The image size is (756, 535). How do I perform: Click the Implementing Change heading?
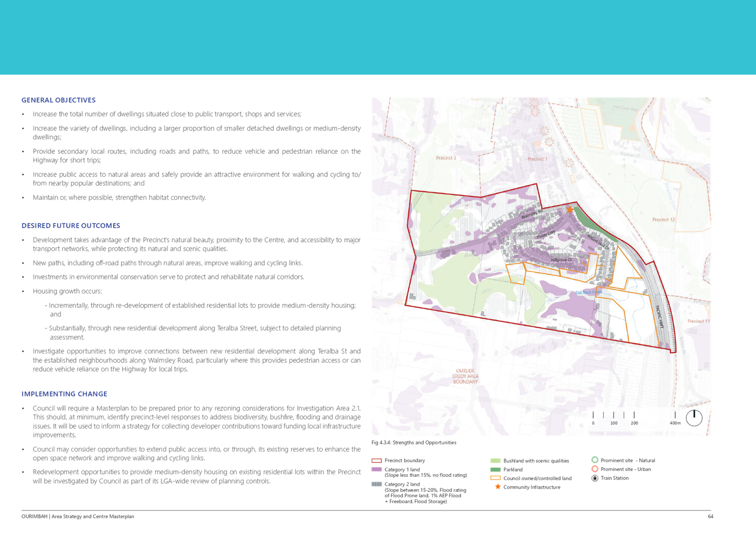tap(64, 394)
